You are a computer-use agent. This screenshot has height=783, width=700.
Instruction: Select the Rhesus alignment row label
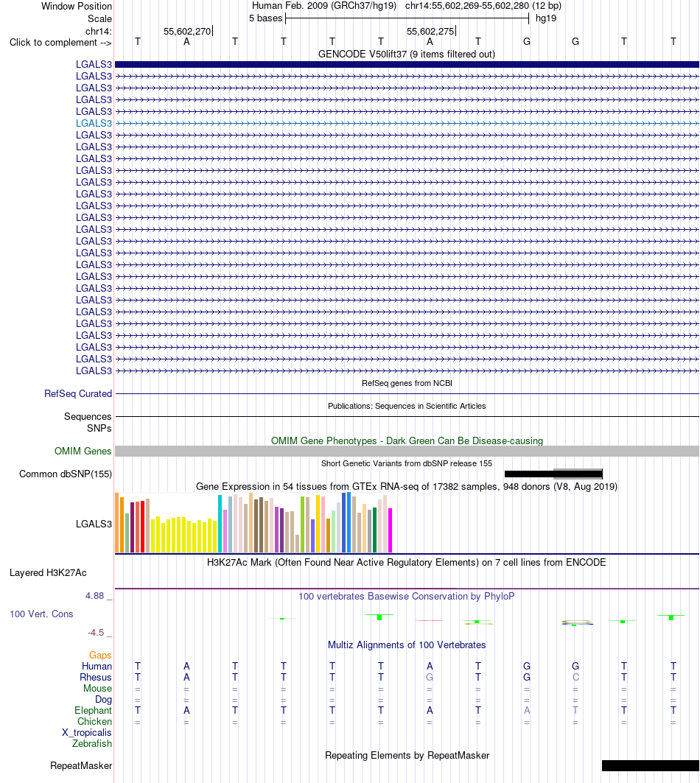pos(96,677)
